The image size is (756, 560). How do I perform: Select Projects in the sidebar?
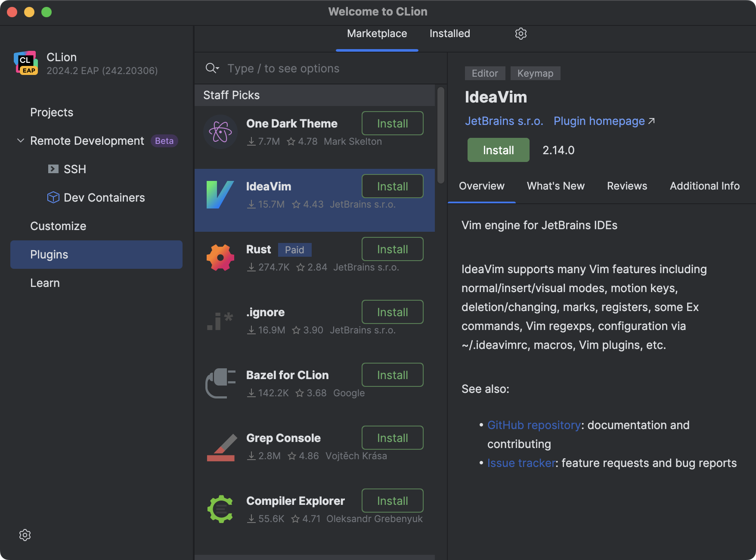coord(52,112)
